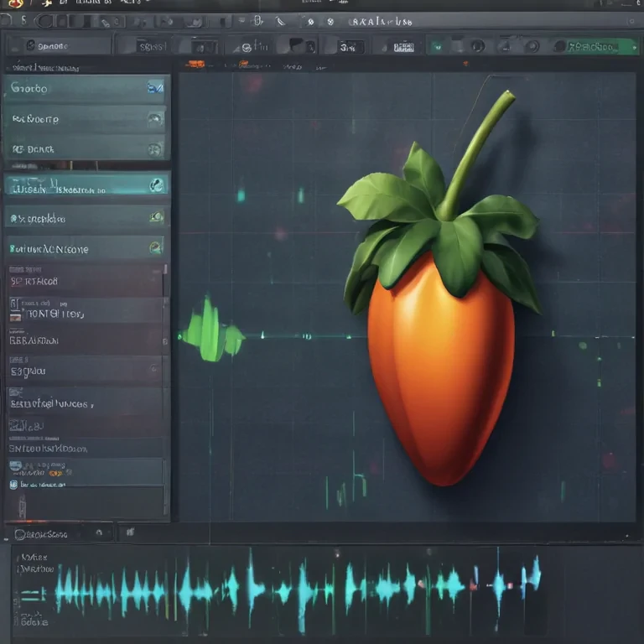Click the scrollbar handle at top of lower list
Screen dimensions: 644x644
pyautogui.click(x=165, y=269)
